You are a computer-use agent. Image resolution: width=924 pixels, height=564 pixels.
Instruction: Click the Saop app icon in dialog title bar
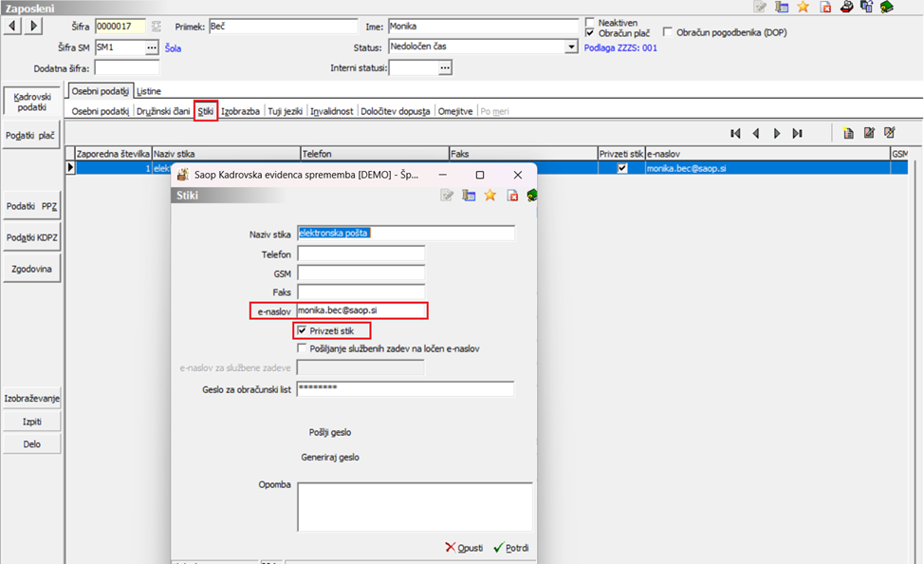point(183,175)
